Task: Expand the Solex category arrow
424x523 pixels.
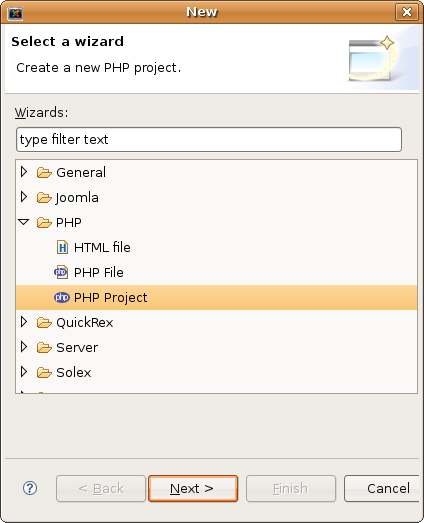Action: (24, 372)
